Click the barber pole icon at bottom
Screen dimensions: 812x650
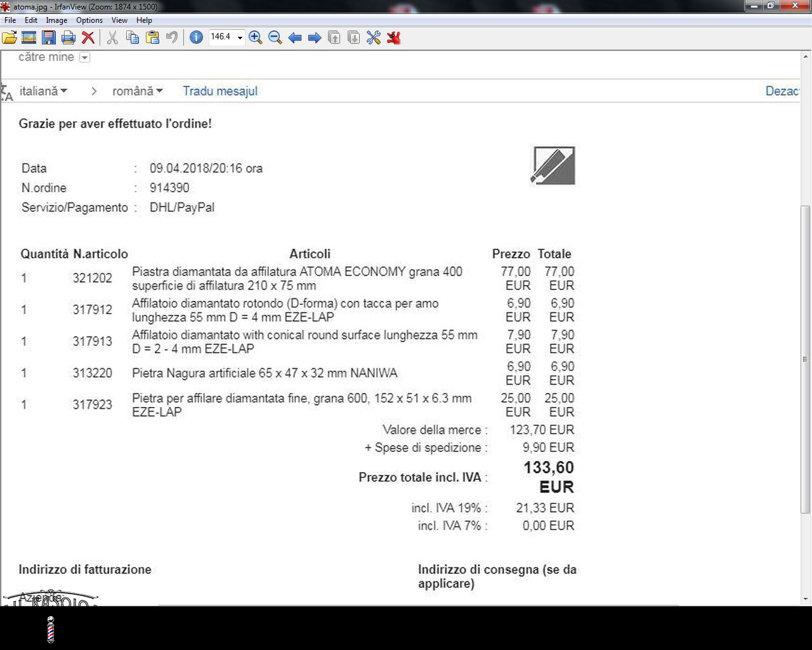(x=51, y=629)
